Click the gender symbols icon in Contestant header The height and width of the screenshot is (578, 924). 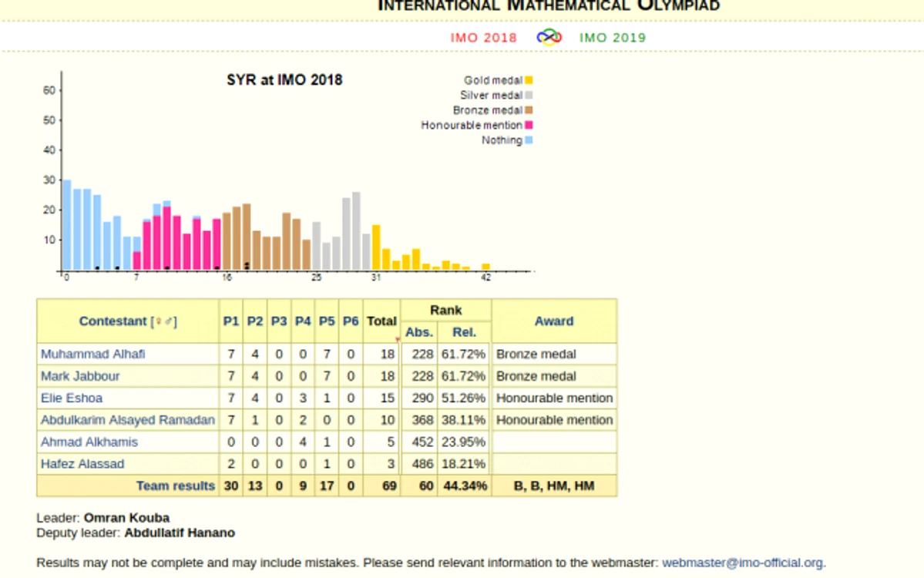point(164,321)
